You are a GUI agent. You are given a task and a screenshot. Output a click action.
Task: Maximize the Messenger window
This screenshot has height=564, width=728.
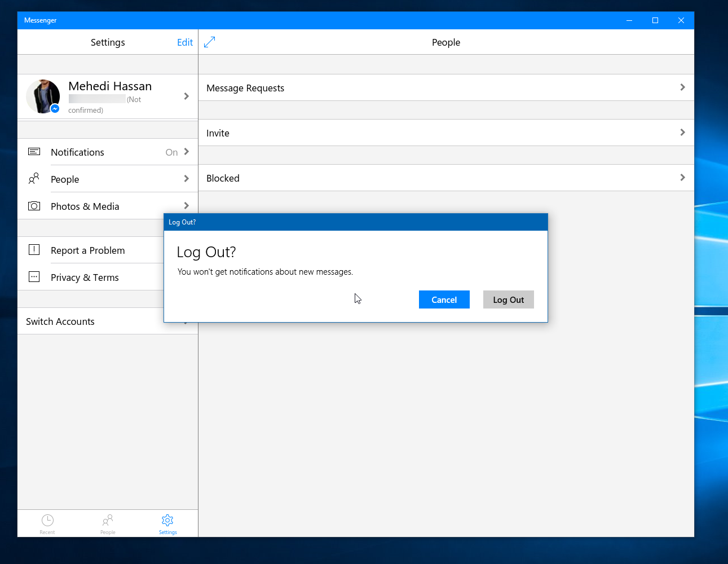point(655,20)
